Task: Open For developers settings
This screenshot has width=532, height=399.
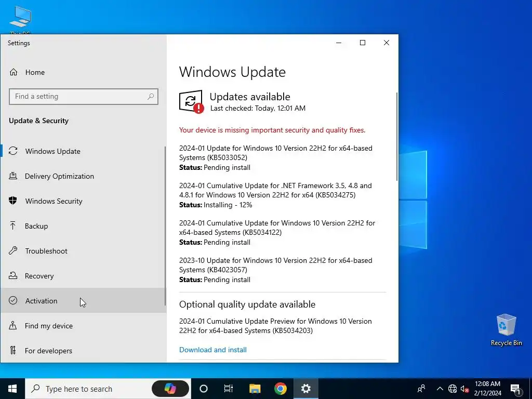Action: (83, 351)
